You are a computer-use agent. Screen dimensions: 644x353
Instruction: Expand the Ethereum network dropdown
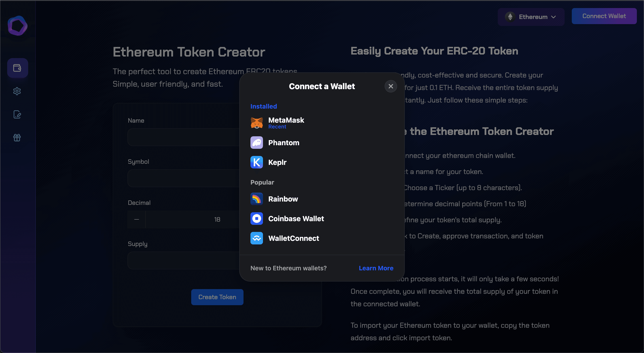tap(531, 17)
